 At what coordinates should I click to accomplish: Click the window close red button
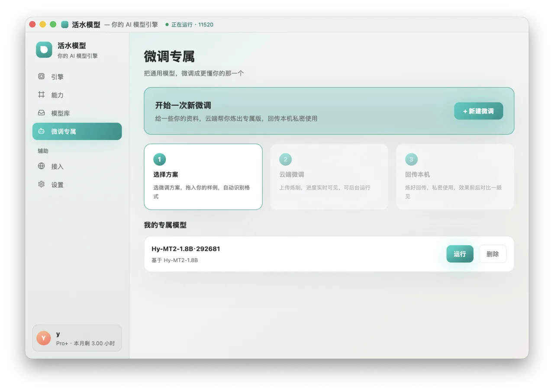coord(32,24)
